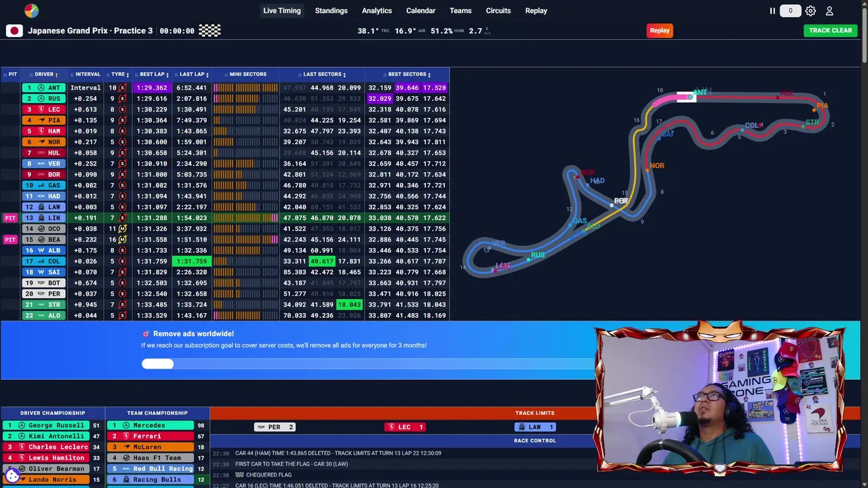Select driver PIA McLaren badge
The image size is (868, 488).
tap(43, 120)
